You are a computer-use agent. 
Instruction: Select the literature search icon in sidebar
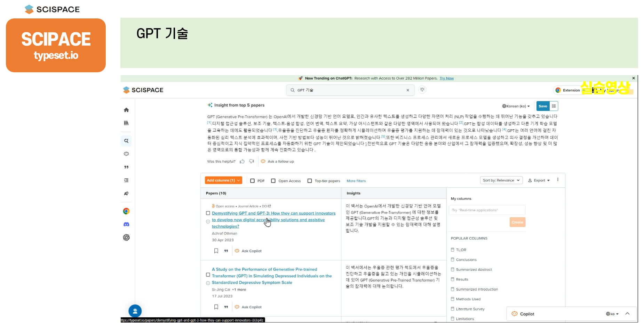(126, 141)
